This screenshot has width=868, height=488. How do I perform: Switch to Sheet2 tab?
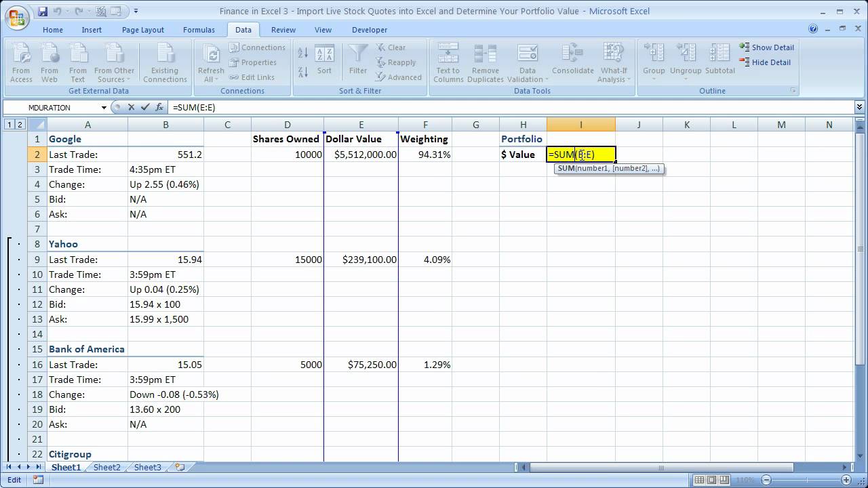106,467
